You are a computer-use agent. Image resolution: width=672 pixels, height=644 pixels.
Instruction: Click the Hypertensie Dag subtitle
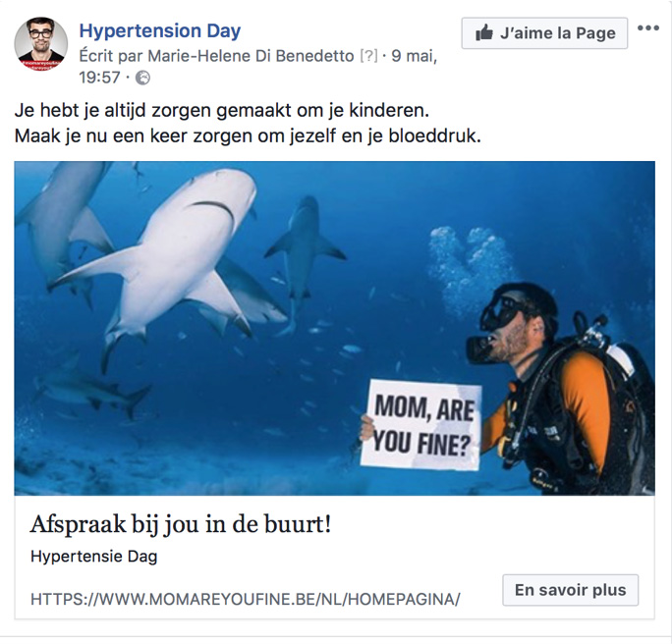click(94, 557)
